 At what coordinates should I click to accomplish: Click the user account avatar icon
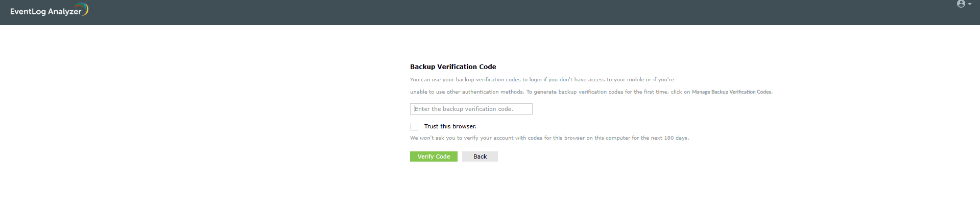(x=961, y=4)
